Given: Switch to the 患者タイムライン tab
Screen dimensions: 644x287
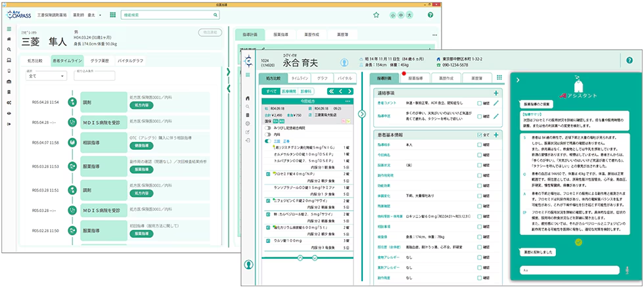Looking at the screenshot, I should (x=66, y=60).
